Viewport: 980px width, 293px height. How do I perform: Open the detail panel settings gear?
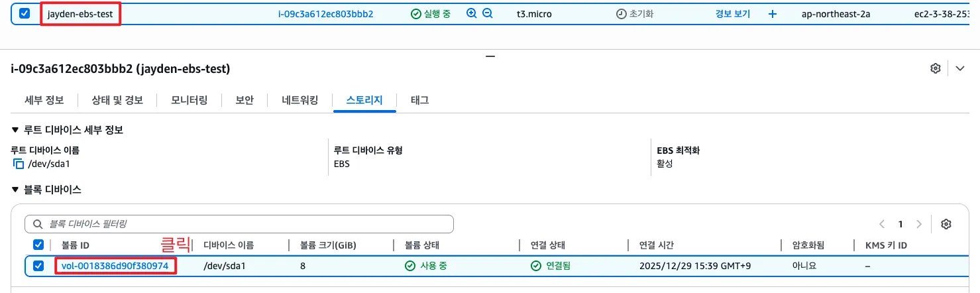(936, 68)
